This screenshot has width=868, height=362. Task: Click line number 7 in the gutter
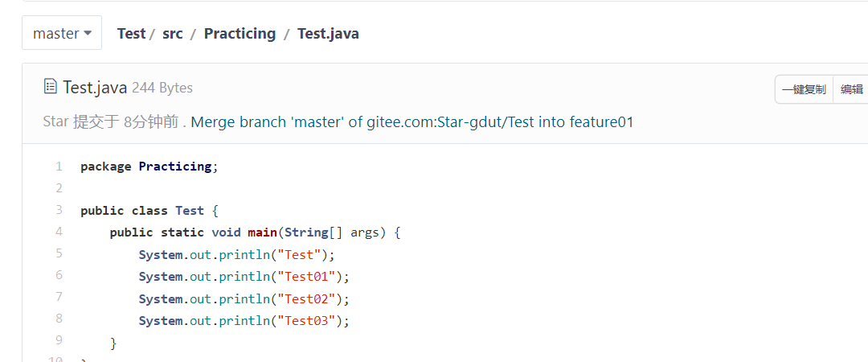59,297
